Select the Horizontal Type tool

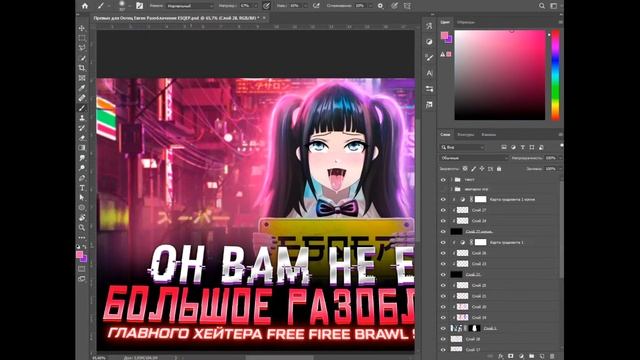82,188
